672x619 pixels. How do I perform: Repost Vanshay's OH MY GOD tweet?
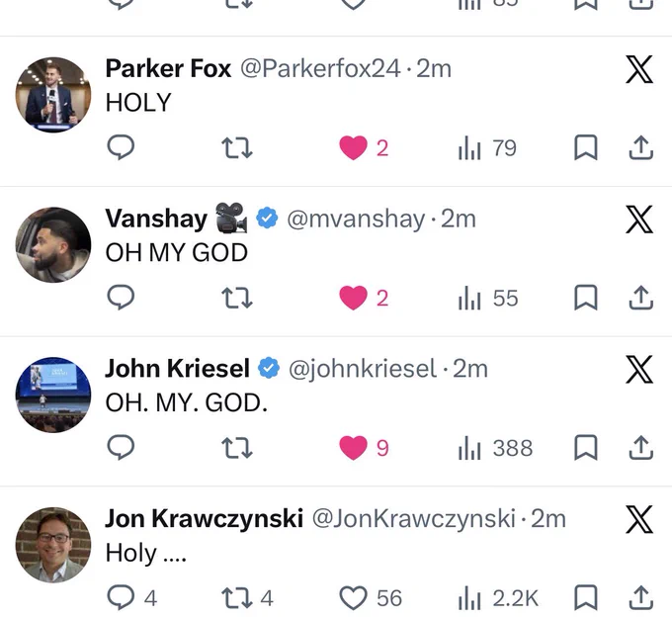pos(236,299)
